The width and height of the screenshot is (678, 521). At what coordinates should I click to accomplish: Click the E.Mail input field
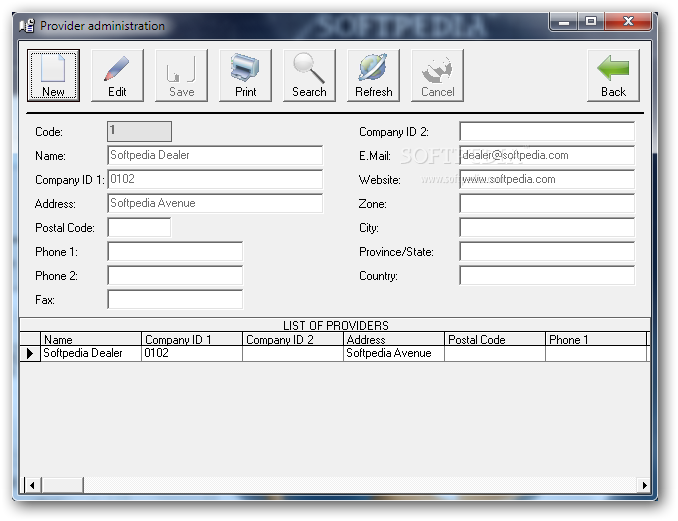point(547,155)
